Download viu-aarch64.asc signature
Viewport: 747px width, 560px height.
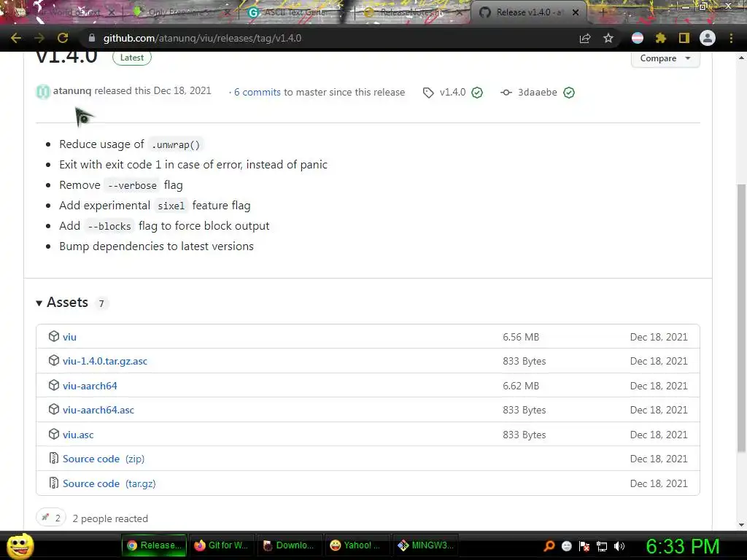tap(98, 410)
